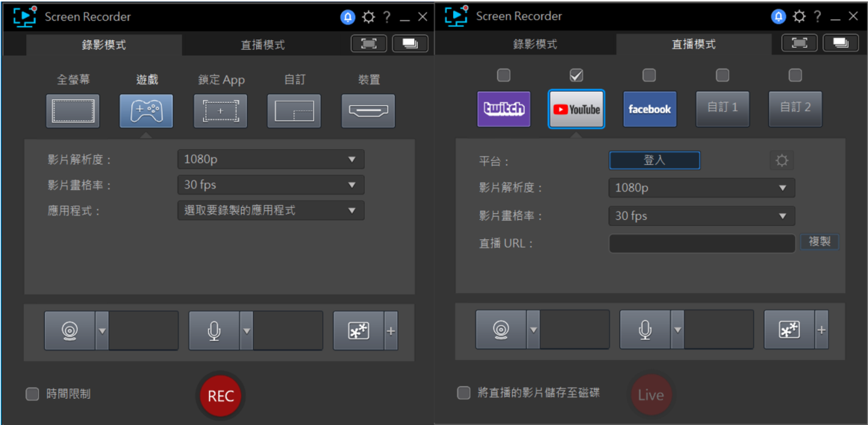The width and height of the screenshot is (868, 425).
Task: Pick the Custom (自訂) region capture icon
Action: [x=294, y=111]
